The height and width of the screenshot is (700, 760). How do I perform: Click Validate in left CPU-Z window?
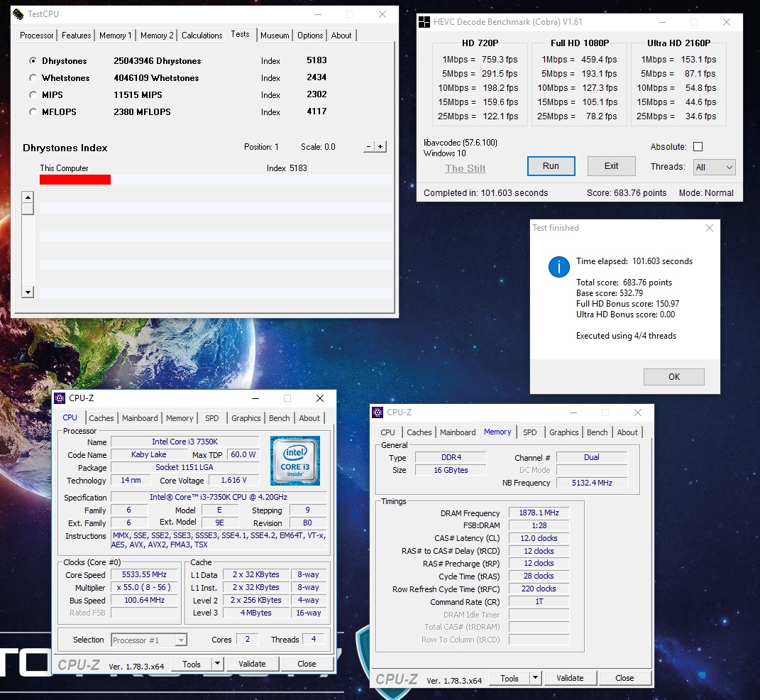(x=252, y=664)
